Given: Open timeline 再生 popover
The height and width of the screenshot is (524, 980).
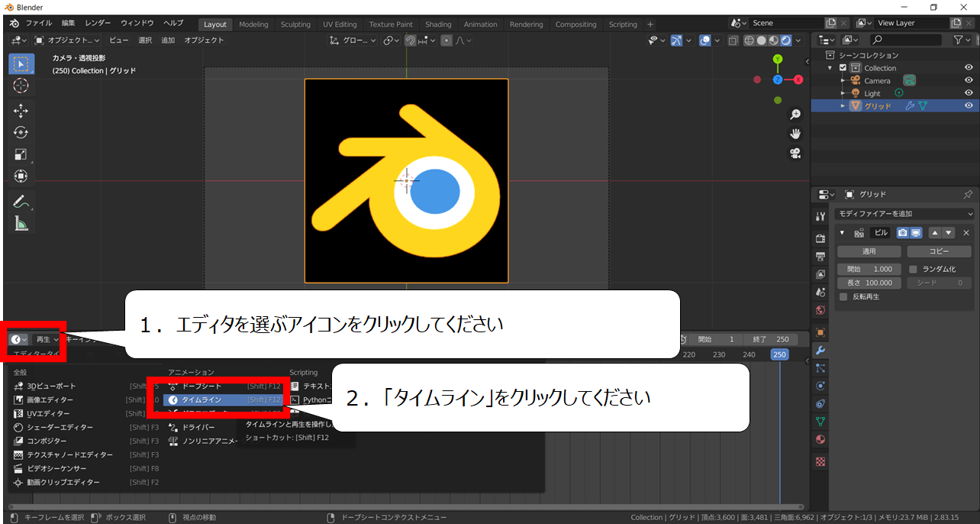Looking at the screenshot, I should tap(47, 339).
